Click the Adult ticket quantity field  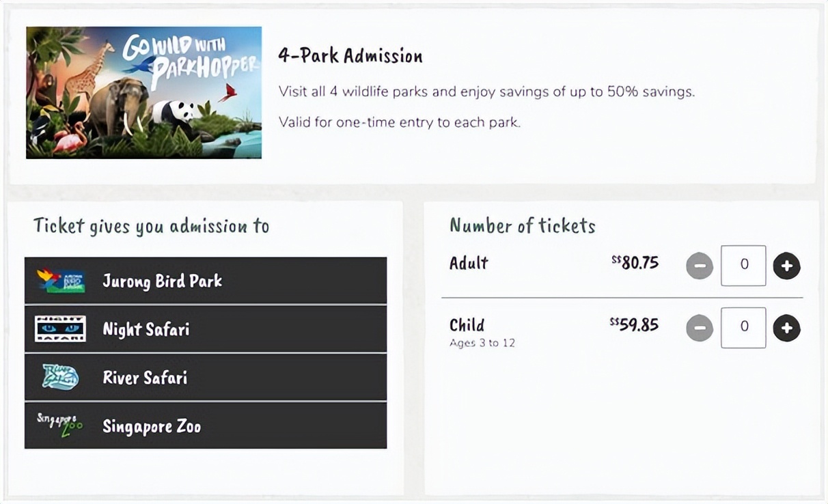coord(743,265)
